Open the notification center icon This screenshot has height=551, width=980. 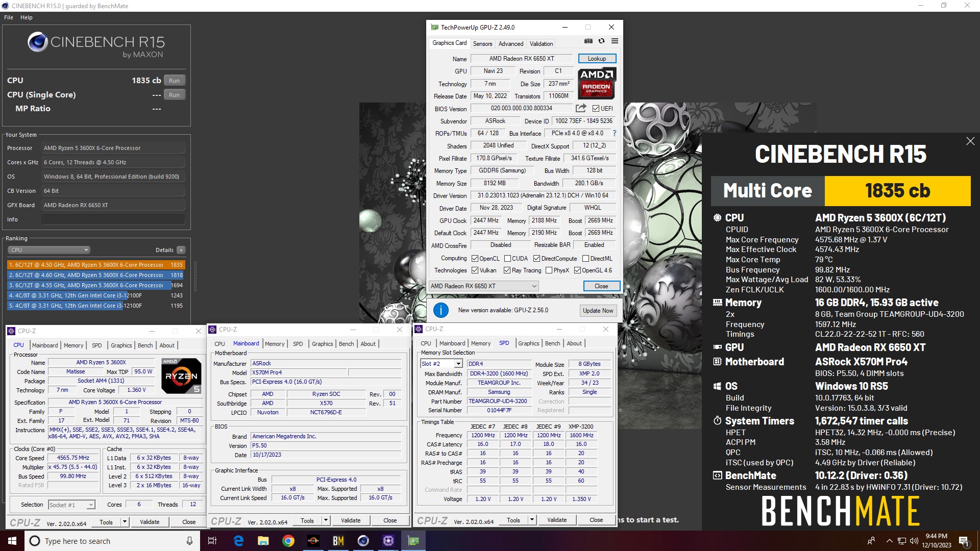click(x=964, y=541)
